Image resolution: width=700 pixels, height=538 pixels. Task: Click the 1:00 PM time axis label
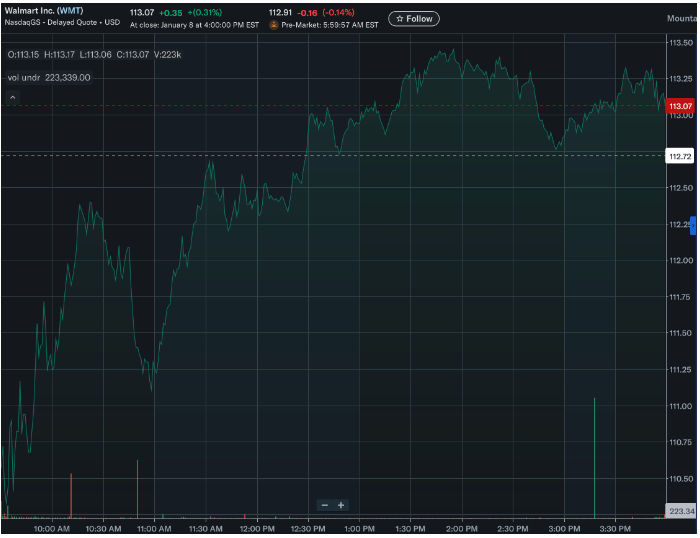click(x=358, y=528)
